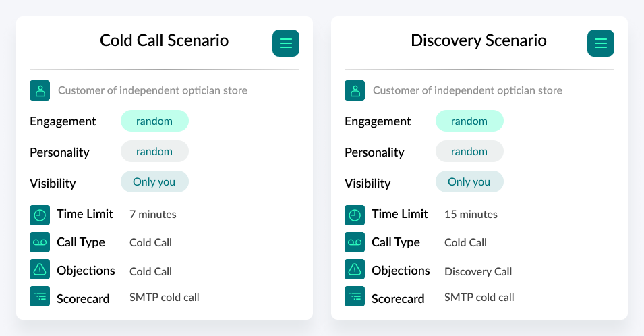Select Engagement random pill in Cold Call card
Viewport: 644px width, 336px height.
154,121
